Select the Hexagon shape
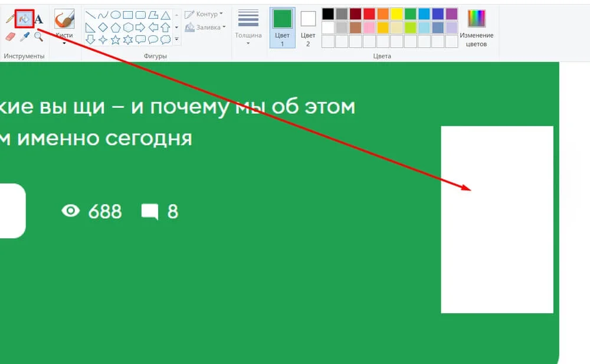The width and height of the screenshot is (590, 364). click(128, 28)
